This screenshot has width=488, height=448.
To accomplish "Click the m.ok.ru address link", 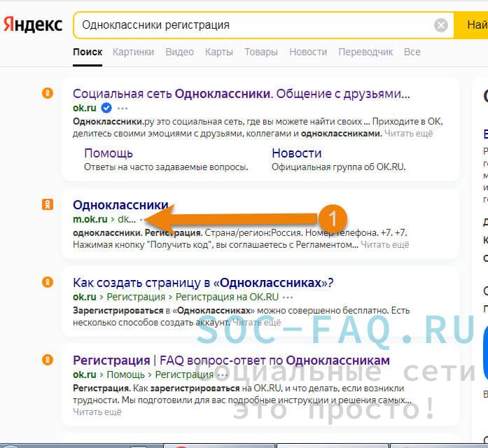I will [x=90, y=219].
